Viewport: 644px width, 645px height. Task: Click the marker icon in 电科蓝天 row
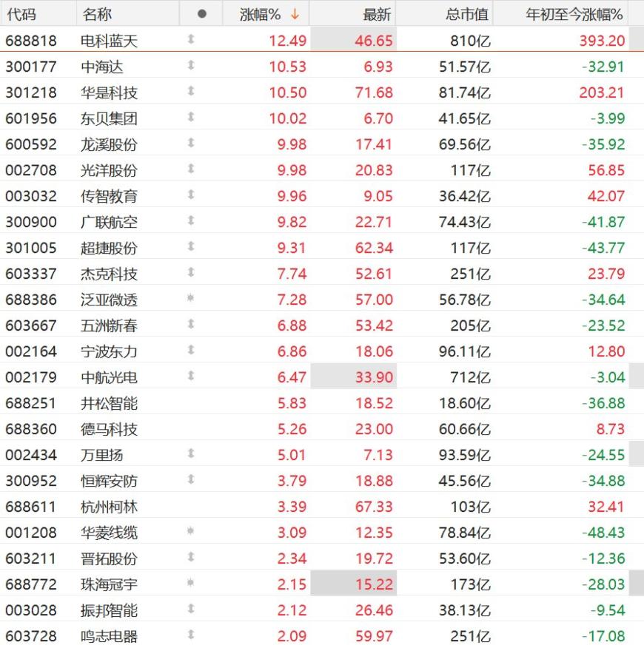pyautogui.click(x=191, y=39)
